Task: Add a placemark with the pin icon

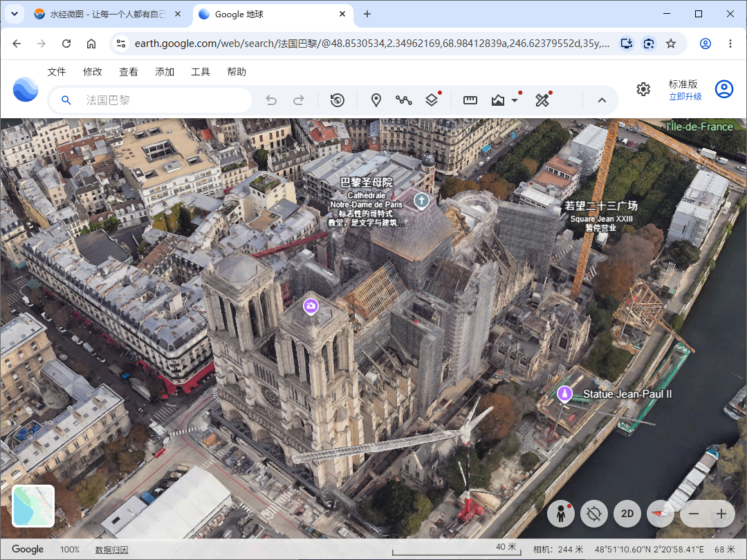Action: [x=376, y=100]
